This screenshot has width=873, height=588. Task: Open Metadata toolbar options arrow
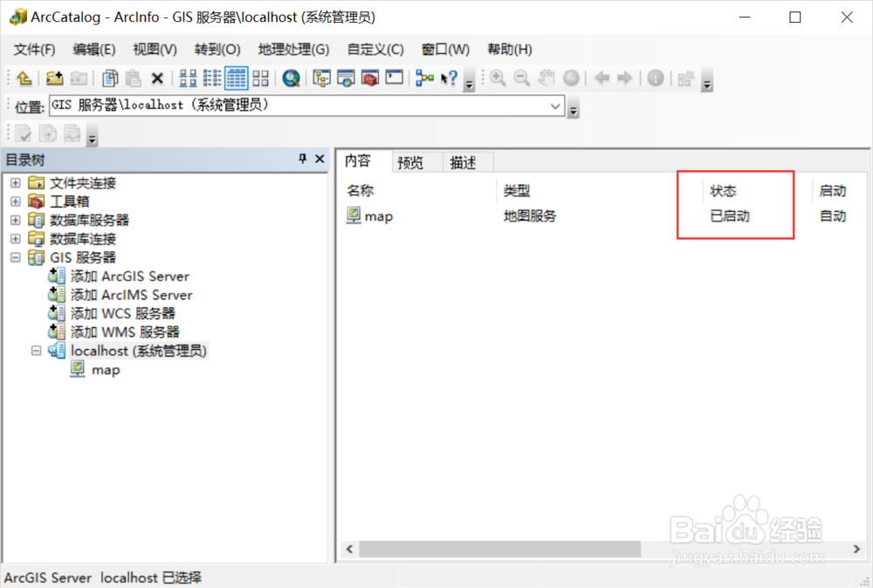[93, 136]
